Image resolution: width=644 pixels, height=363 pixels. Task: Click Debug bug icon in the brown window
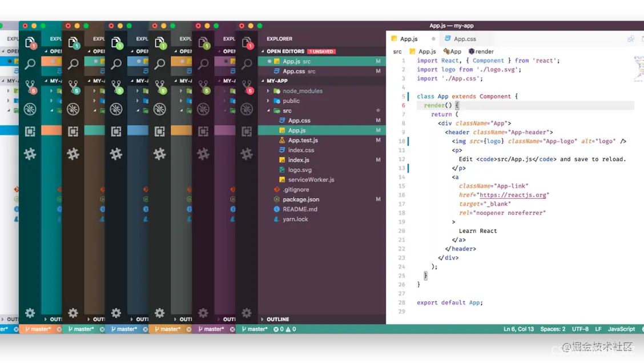click(x=73, y=109)
